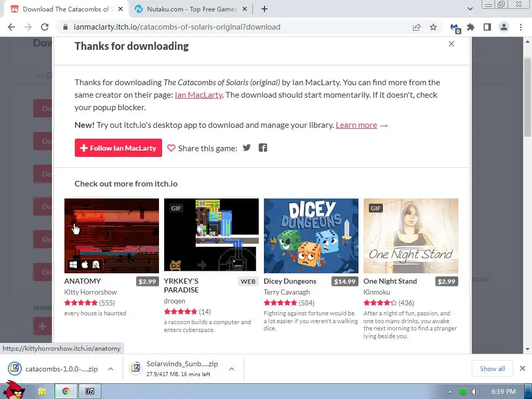This screenshot has width=532, height=399.
Task: Click the Learn more link
Action: pyautogui.click(x=356, y=125)
